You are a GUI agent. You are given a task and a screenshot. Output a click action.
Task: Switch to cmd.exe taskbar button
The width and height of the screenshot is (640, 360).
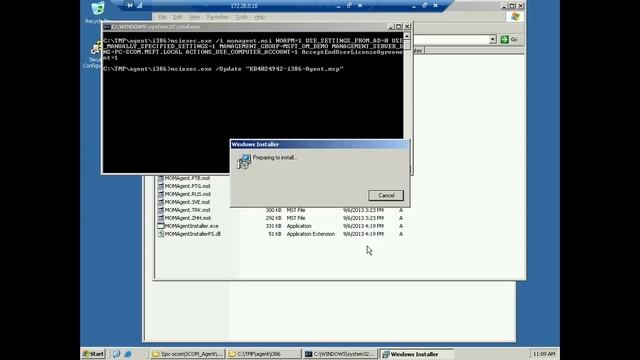340,354
